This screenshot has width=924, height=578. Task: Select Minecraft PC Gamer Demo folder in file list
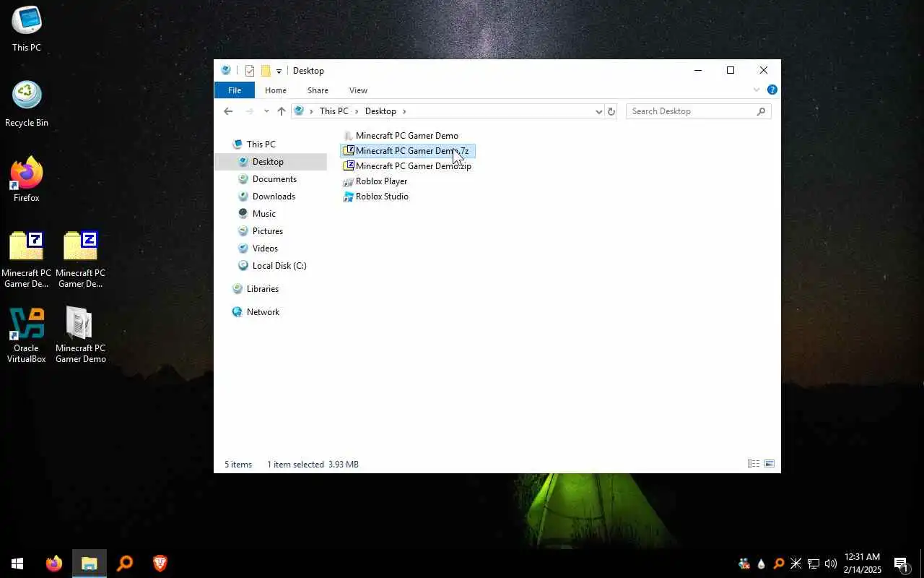click(401, 136)
